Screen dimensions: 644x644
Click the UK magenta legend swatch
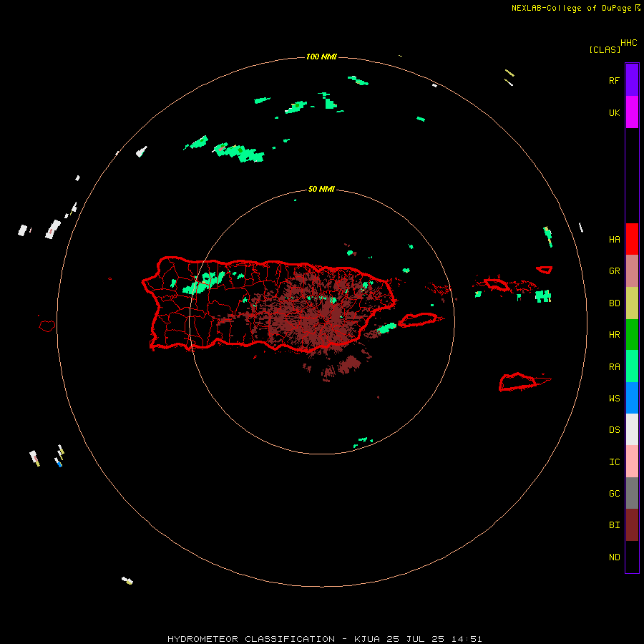tap(632, 112)
